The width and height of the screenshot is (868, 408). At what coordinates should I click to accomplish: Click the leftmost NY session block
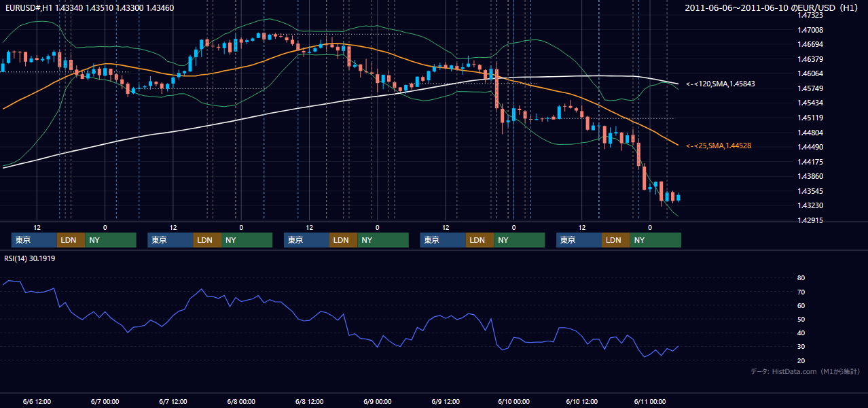(x=111, y=240)
